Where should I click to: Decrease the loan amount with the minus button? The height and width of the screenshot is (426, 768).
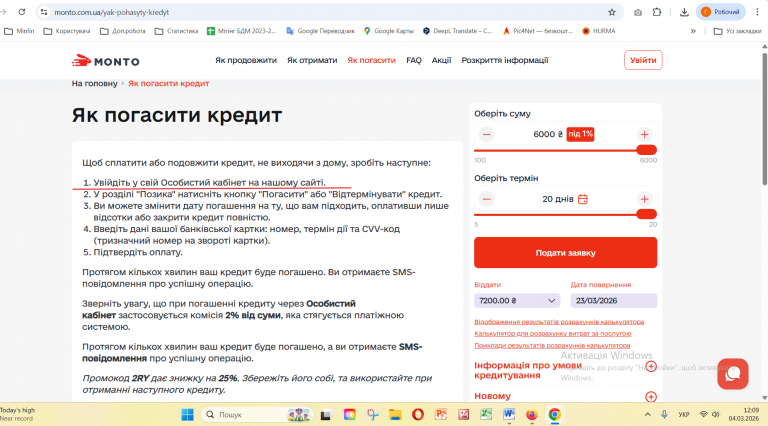[486, 134]
